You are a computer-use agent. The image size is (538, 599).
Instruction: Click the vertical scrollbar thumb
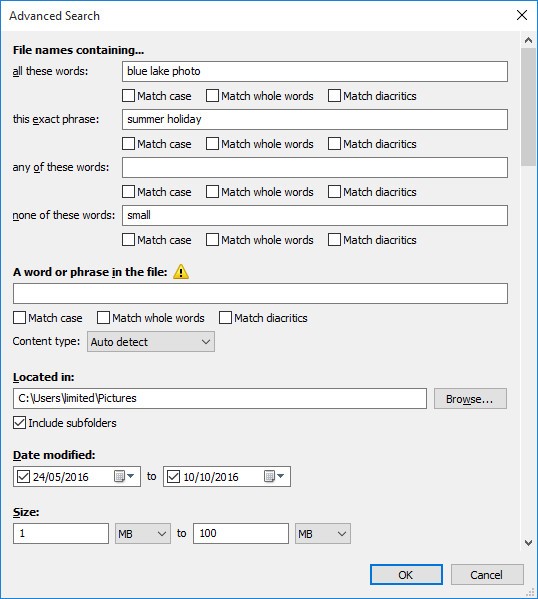[x=528, y=107]
